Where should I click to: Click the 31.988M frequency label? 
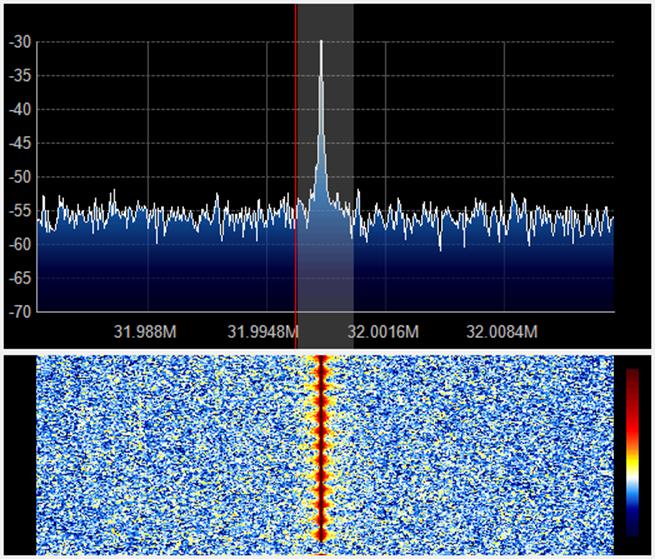click(x=145, y=333)
